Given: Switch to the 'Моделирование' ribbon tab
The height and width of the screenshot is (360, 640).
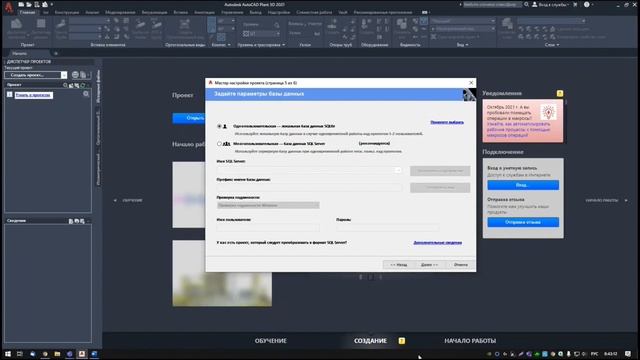Looking at the screenshot, I should tap(120, 12).
